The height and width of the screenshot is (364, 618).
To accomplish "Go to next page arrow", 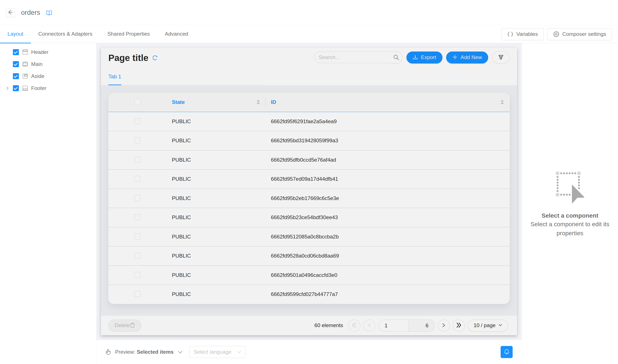I will (x=443, y=325).
